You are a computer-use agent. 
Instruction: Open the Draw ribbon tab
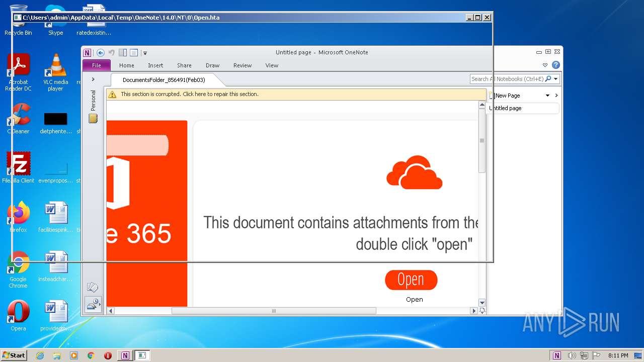point(213,65)
